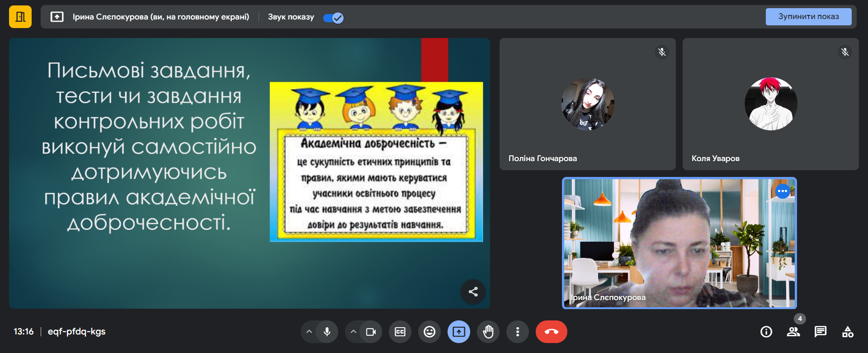Image resolution: width=868 pixels, height=353 pixels.
Task: Open the emoji reactions picker
Action: click(x=429, y=332)
